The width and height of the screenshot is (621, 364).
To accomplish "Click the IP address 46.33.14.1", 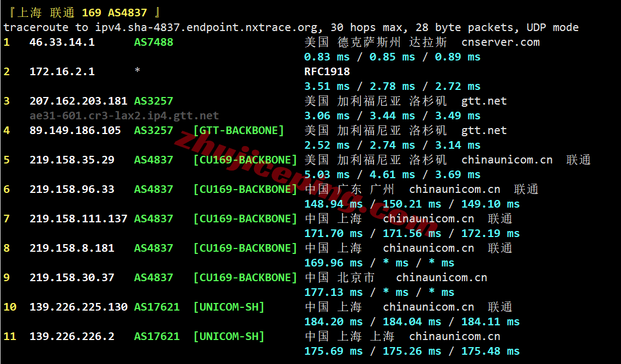I will [x=62, y=43].
